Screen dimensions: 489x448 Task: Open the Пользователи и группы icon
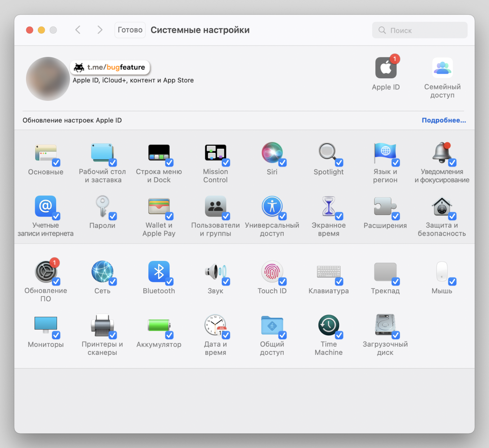(215, 206)
